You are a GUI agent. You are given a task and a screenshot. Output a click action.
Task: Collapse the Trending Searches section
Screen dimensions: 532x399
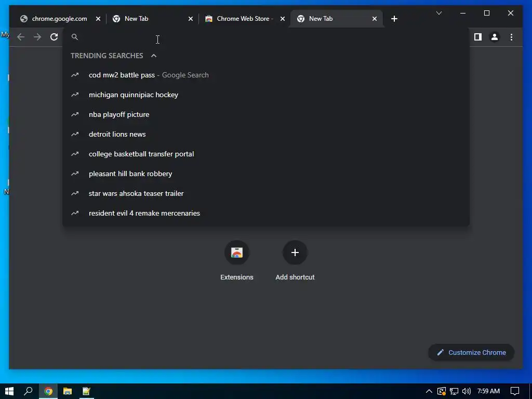point(154,56)
